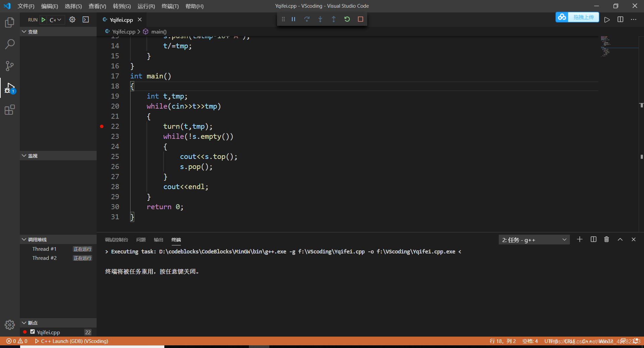Open the Source Control view
The image size is (644, 348).
(x=10, y=66)
